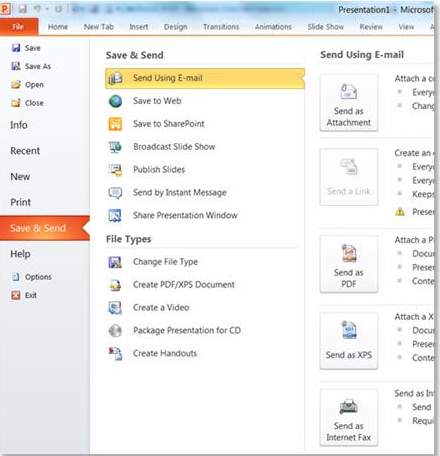The width and height of the screenshot is (440, 456).
Task: Click the Create Handouts label
Action: point(165,353)
